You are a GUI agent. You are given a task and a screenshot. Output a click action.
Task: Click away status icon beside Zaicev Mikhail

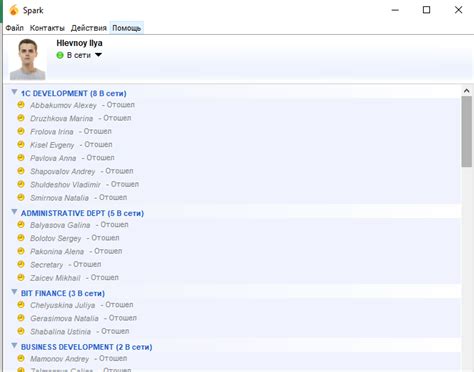click(21, 277)
